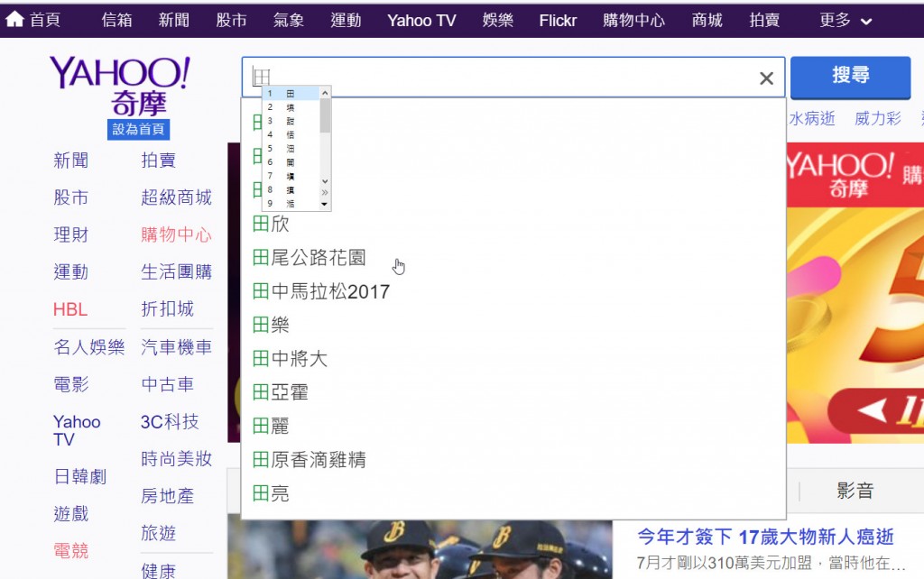Open the 威力彩 trending link
924x579 pixels.
tap(877, 118)
